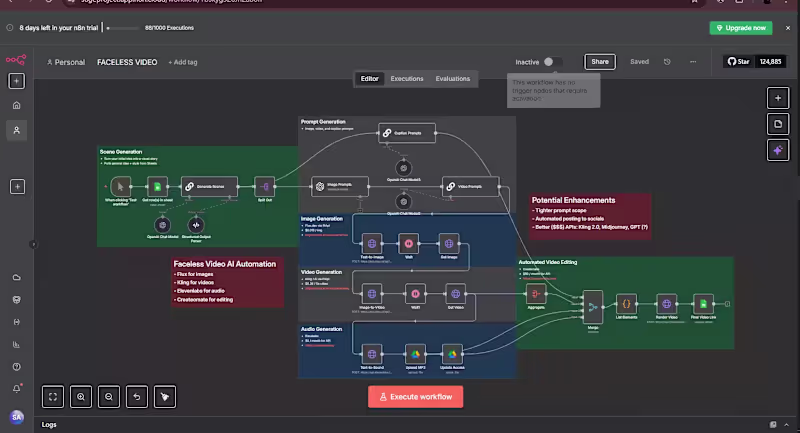
Task: Click the Upgrade now button
Action: pos(741,28)
